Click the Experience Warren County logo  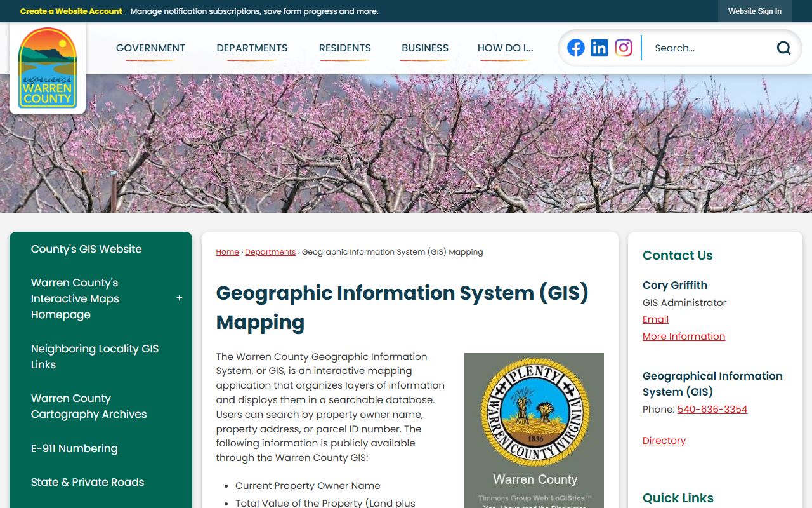tap(48, 68)
